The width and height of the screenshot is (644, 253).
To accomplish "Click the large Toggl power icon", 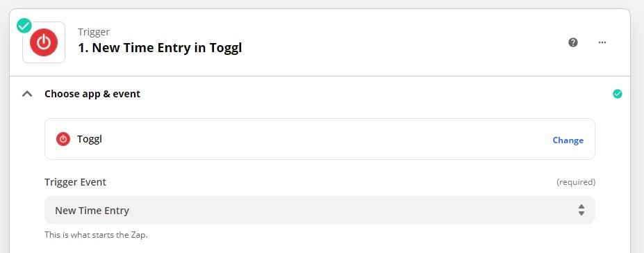I will click(44, 42).
